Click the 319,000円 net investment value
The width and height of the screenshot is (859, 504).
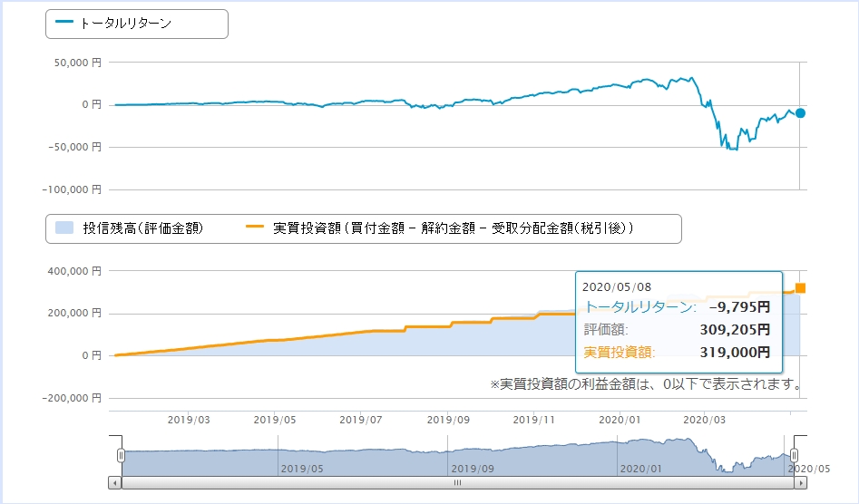coord(735,352)
